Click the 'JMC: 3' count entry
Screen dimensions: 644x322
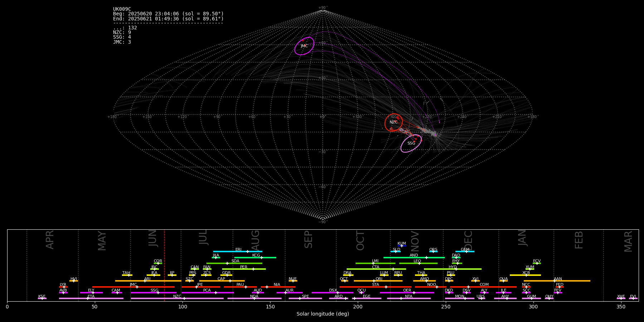(x=122, y=42)
